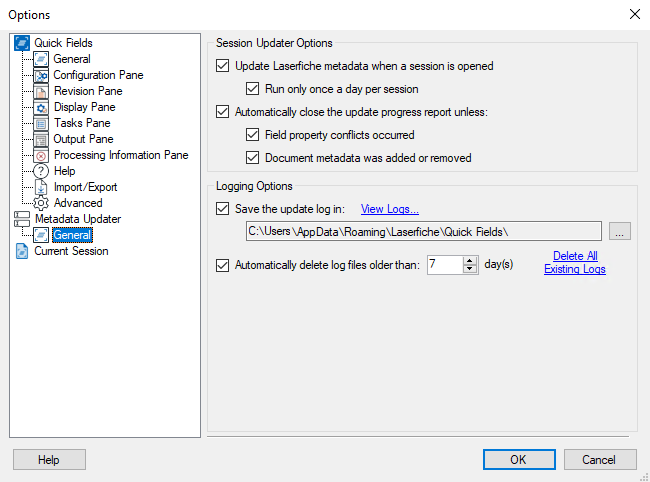Click the General icon under Quick Fields
650x482 pixels.
41,59
